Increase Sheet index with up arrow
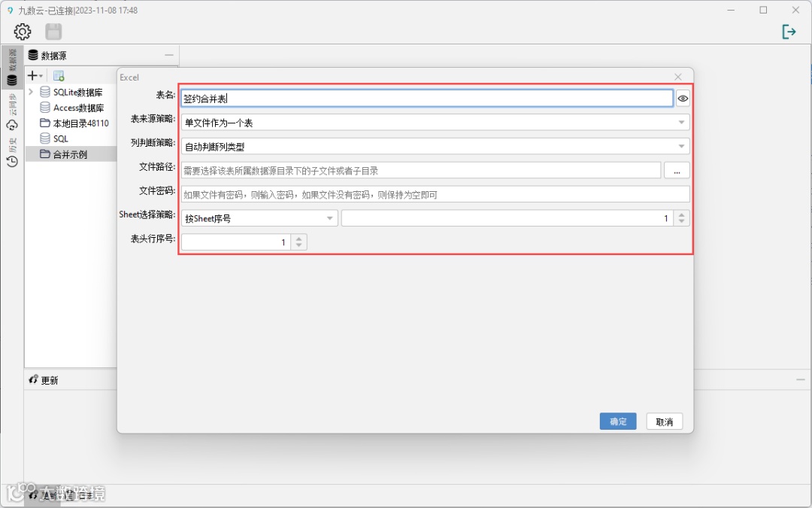This screenshot has width=812, height=508. click(681, 214)
